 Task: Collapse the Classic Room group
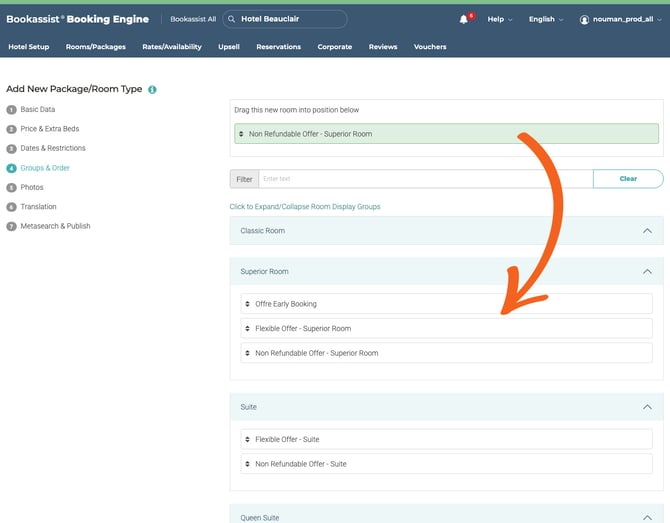(x=647, y=230)
